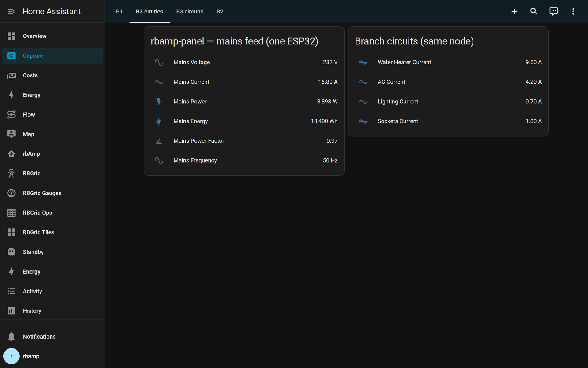Click the RBGrid Tiles icon
Viewport: 588px width, 368px height.
(x=11, y=232)
